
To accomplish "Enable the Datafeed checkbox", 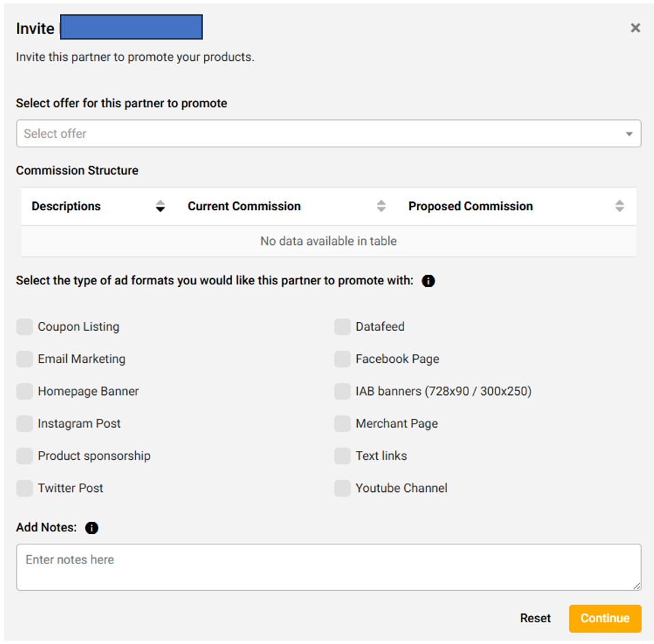I will click(x=342, y=327).
